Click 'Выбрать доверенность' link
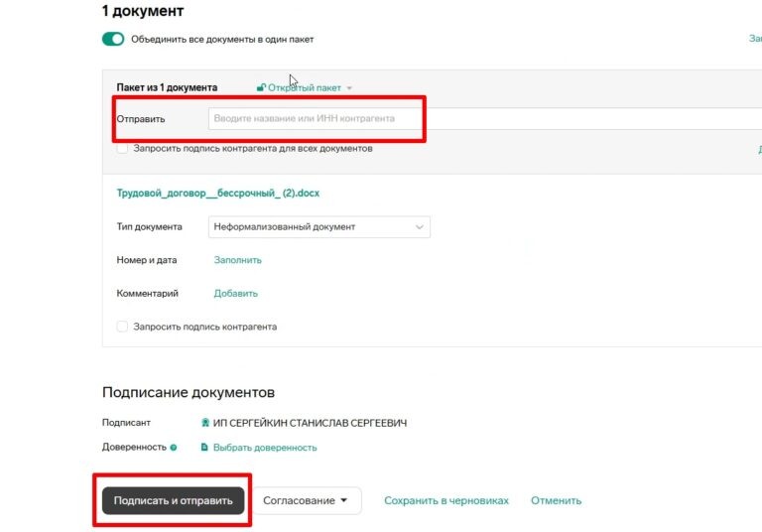This screenshot has width=762, height=532. click(x=265, y=448)
